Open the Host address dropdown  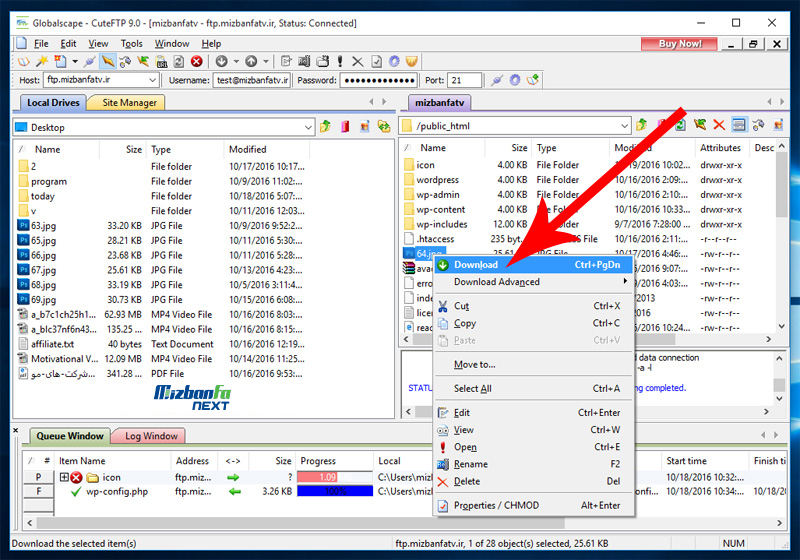(151, 80)
